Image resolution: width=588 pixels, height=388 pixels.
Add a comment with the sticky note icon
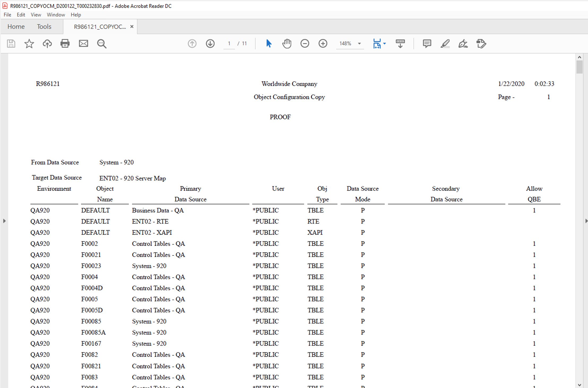(427, 43)
